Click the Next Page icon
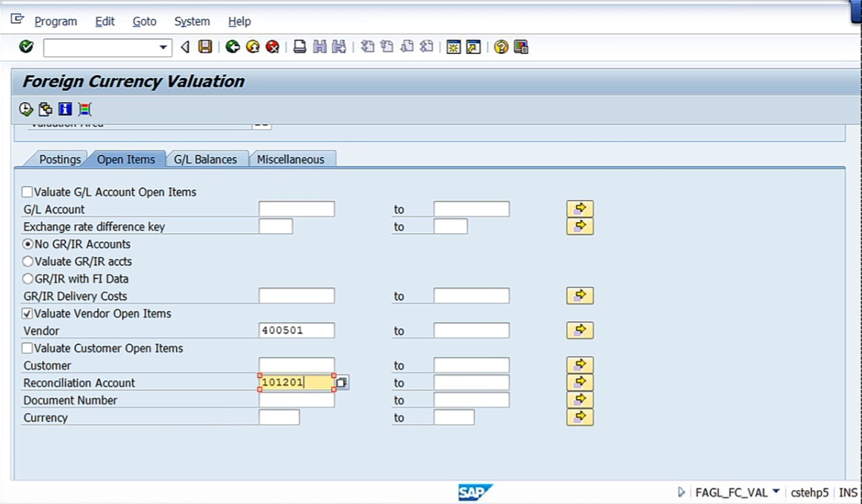 pos(407,47)
